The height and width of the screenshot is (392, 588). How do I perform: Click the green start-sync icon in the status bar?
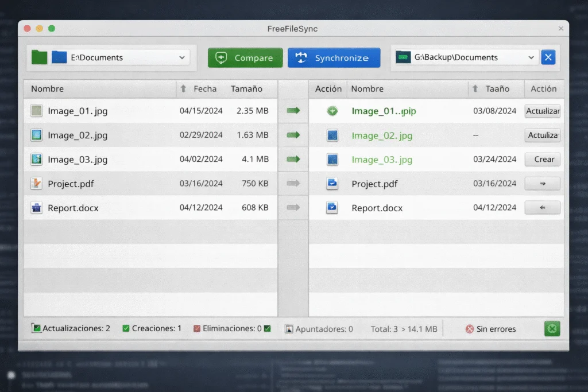point(552,328)
